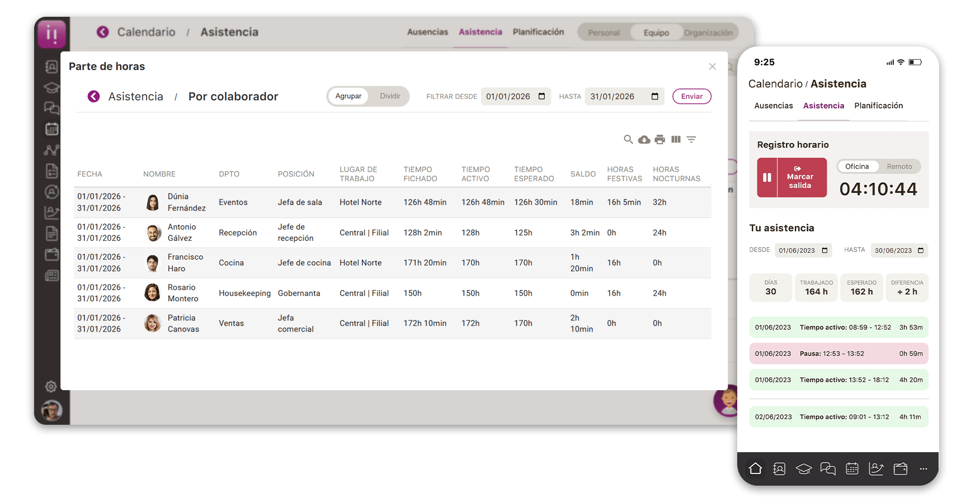The image size is (980, 503).
Task: Switch view scope to Organización
Action: 708,32
